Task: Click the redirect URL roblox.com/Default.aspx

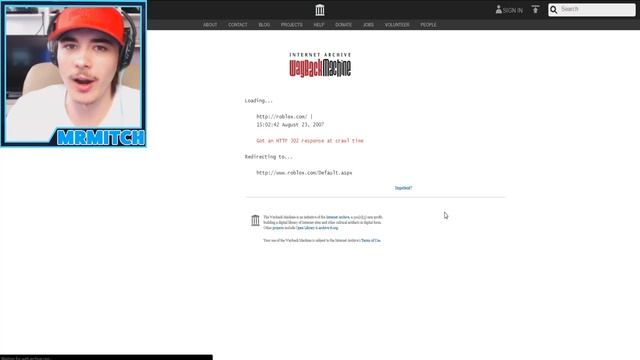Action: coord(304,173)
